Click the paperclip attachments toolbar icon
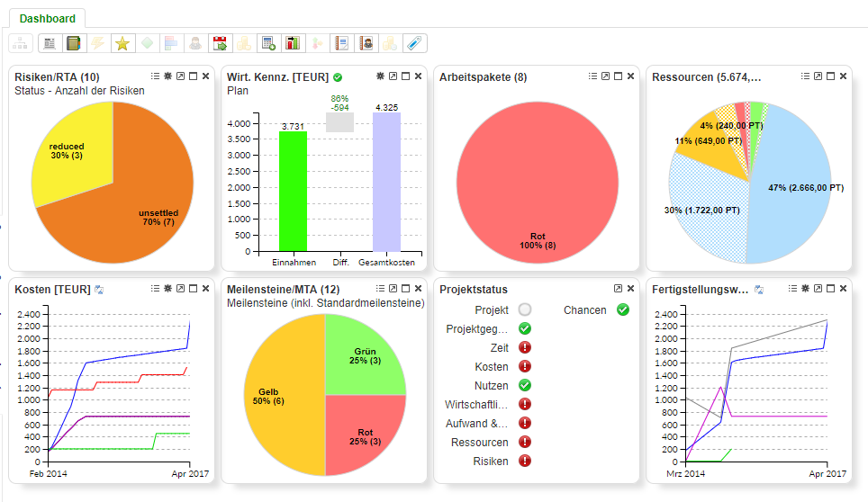The image size is (868, 502). point(415,43)
